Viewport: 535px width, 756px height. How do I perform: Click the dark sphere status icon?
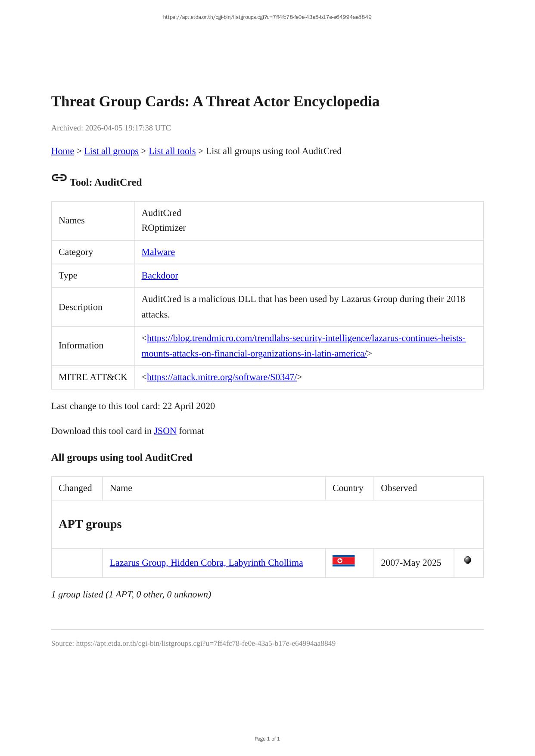[x=468, y=560]
